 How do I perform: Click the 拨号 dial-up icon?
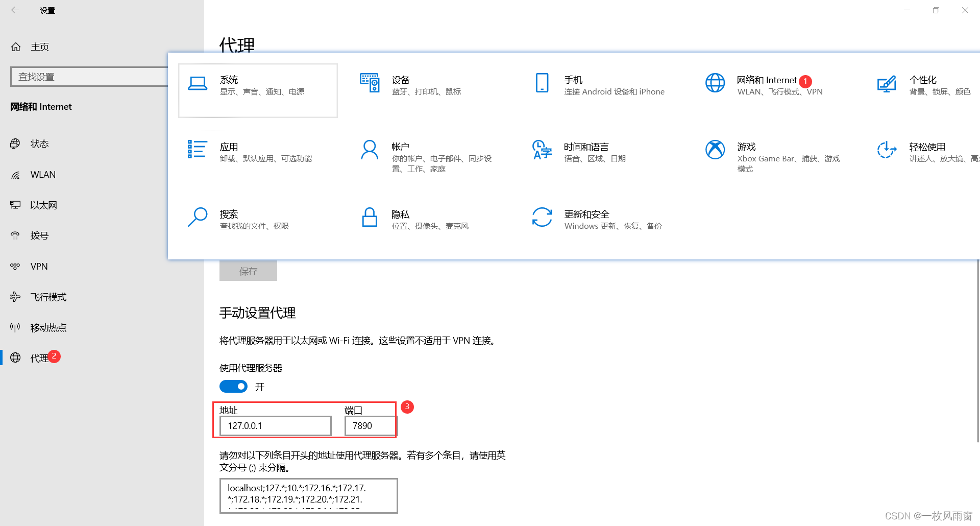15,235
